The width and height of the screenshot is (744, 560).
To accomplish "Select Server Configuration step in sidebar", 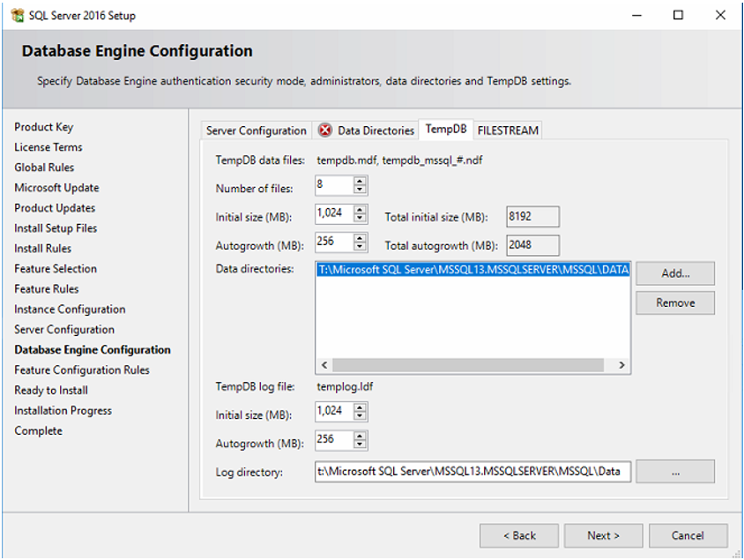I will [64, 330].
